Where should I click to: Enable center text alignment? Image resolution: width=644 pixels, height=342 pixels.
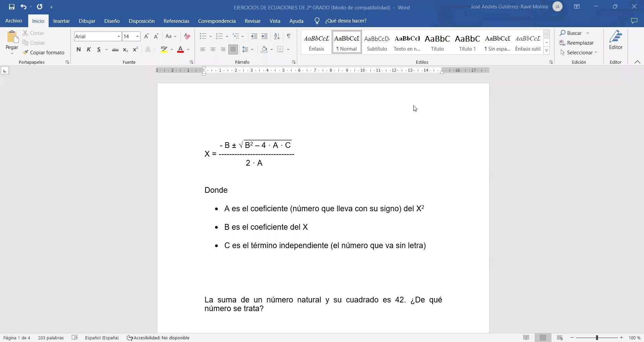pyautogui.click(x=213, y=50)
